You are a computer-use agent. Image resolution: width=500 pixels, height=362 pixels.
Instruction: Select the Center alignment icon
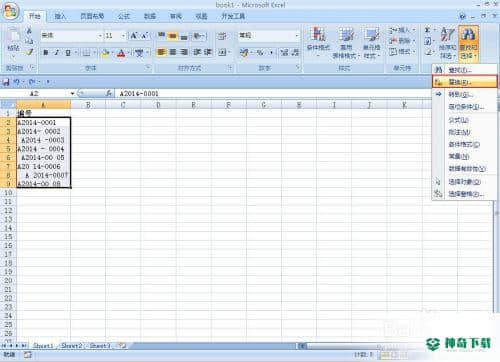(x=173, y=52)
